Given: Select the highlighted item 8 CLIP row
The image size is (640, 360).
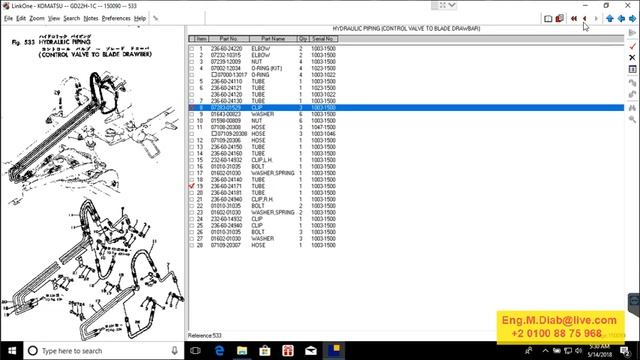Looking at the screenshot, I should point(406,108).
